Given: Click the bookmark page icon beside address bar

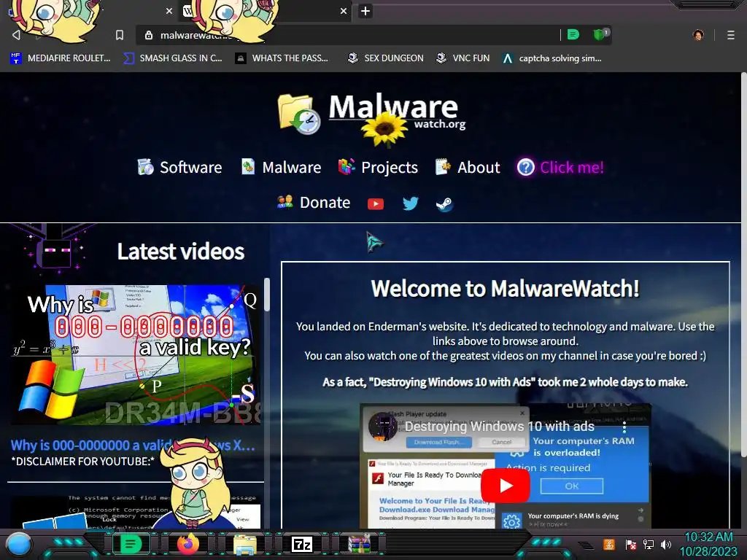Looking at the screenshot, I should [x=120, y=35].
